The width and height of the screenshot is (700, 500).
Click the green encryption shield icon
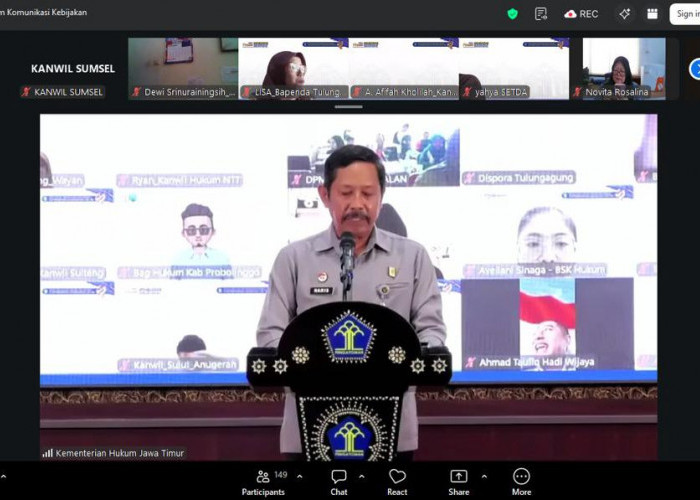coord(512,14)
